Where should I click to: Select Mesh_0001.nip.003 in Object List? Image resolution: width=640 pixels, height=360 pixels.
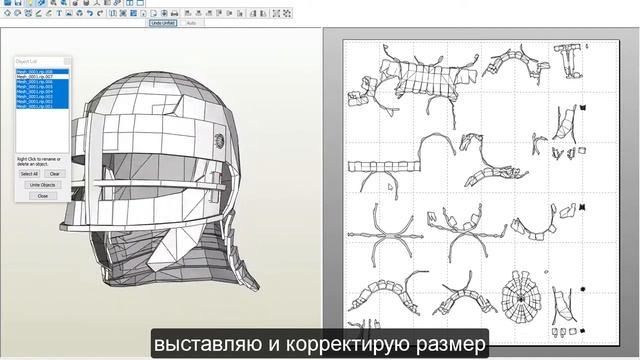42,96
